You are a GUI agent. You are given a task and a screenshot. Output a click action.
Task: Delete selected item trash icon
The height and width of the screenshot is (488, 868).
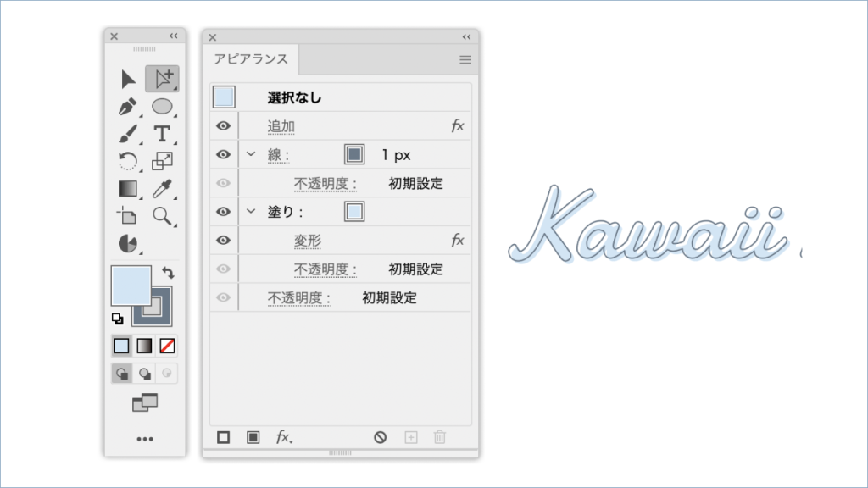[x=440, y=438]
